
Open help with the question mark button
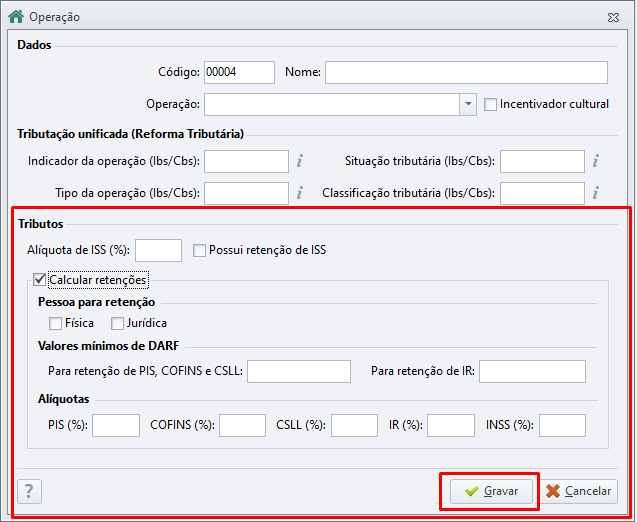[30, 491]
